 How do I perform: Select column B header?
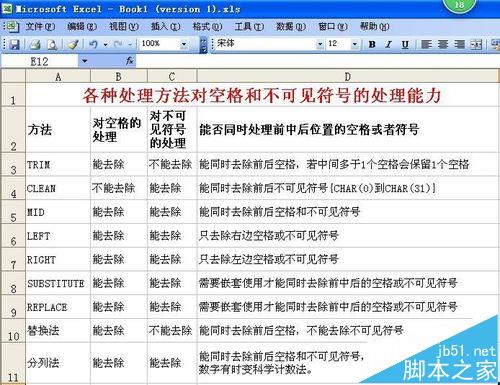[x=119, y=77]
